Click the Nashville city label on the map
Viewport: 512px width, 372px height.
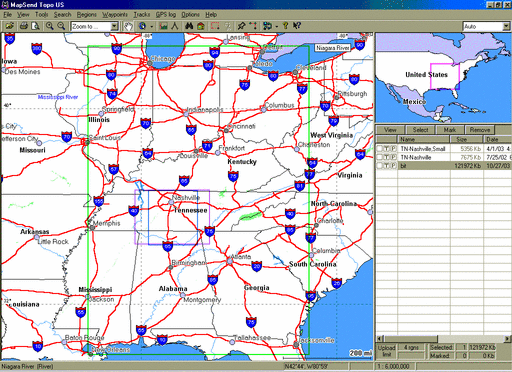point(186,198)
